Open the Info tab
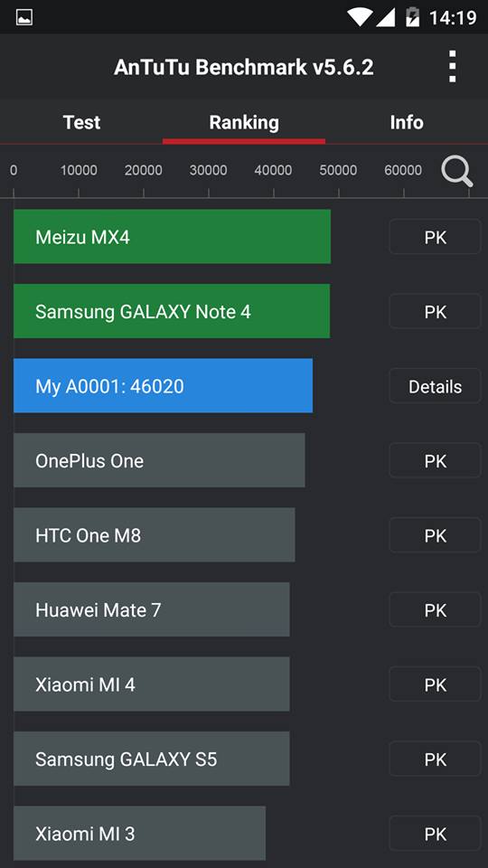The image size is (488, 868). 407,122
